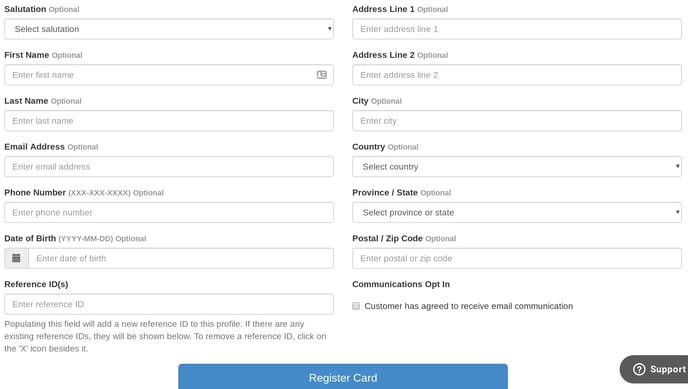688x389 pixels.
Task: Click the Enter postal or zip code field
Action: coord(517,258)
